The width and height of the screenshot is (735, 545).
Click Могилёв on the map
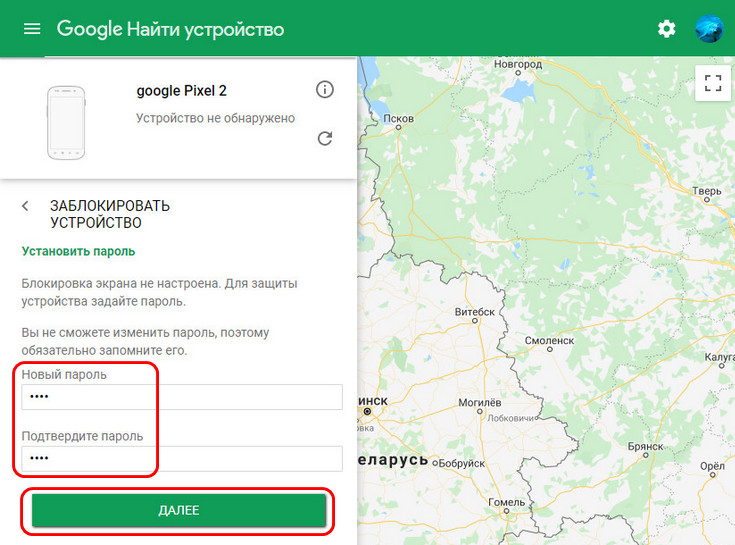[480, 403]
